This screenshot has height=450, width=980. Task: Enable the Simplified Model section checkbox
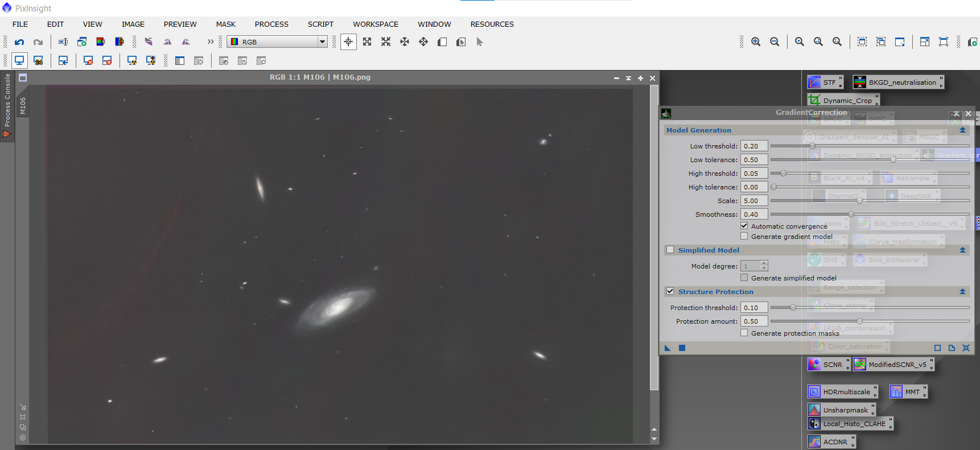click(670, 250)
